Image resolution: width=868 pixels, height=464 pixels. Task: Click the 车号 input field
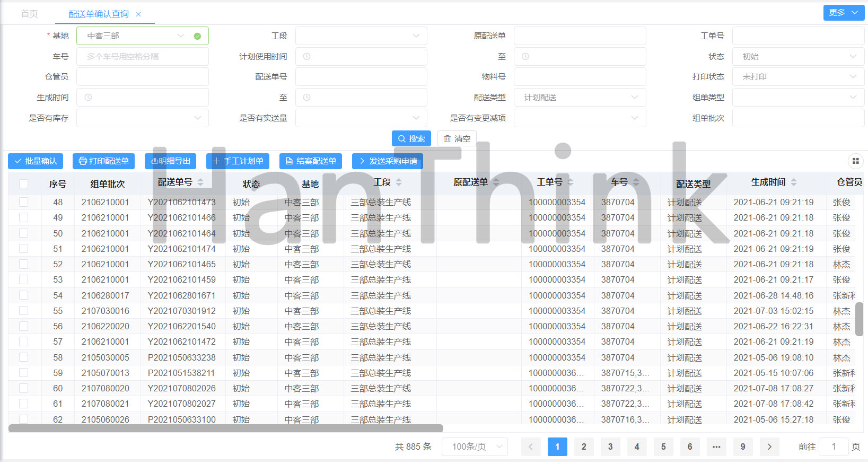coord(142,57)
